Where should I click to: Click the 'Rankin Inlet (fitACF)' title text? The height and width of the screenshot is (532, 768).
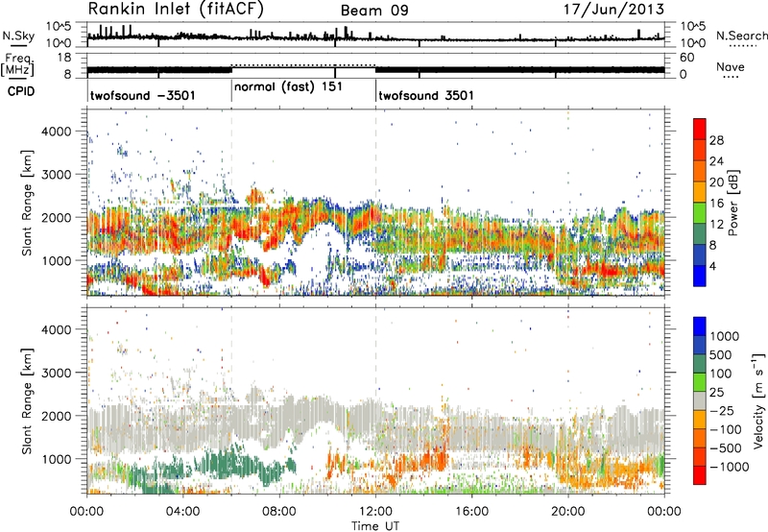pyautogui.click(x=176, y=10)
